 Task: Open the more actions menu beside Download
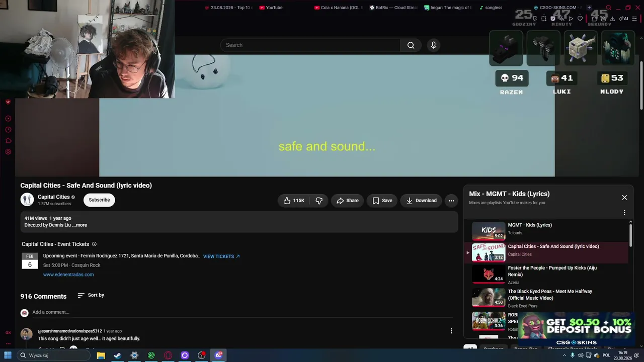click(x=451, y=201)
